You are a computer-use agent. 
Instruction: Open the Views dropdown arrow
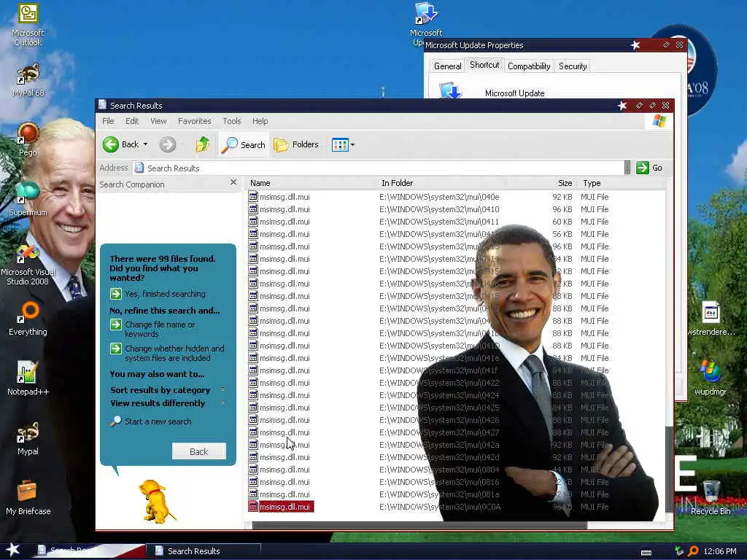(x=352, y=145)
